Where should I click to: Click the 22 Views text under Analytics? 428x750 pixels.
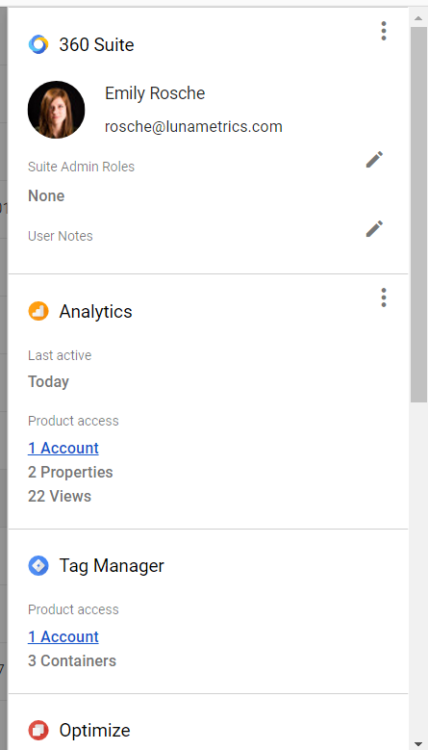coord(59,496)
